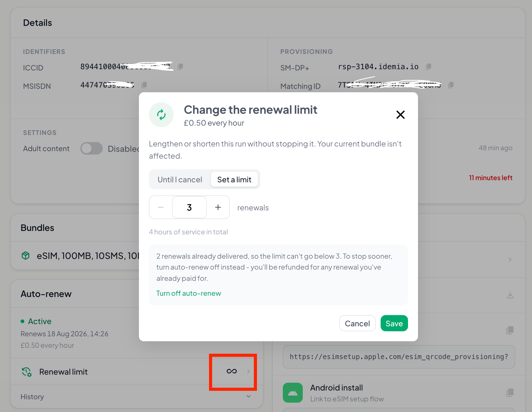
Task: Copy the ICCID value
Action: 180,67
